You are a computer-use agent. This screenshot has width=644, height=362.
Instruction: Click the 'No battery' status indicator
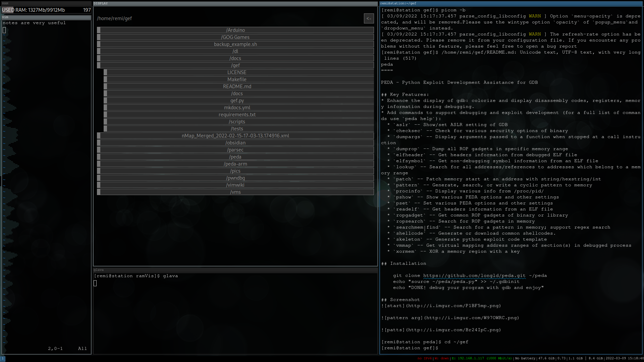pyautogui.click(x=525, y=358)
